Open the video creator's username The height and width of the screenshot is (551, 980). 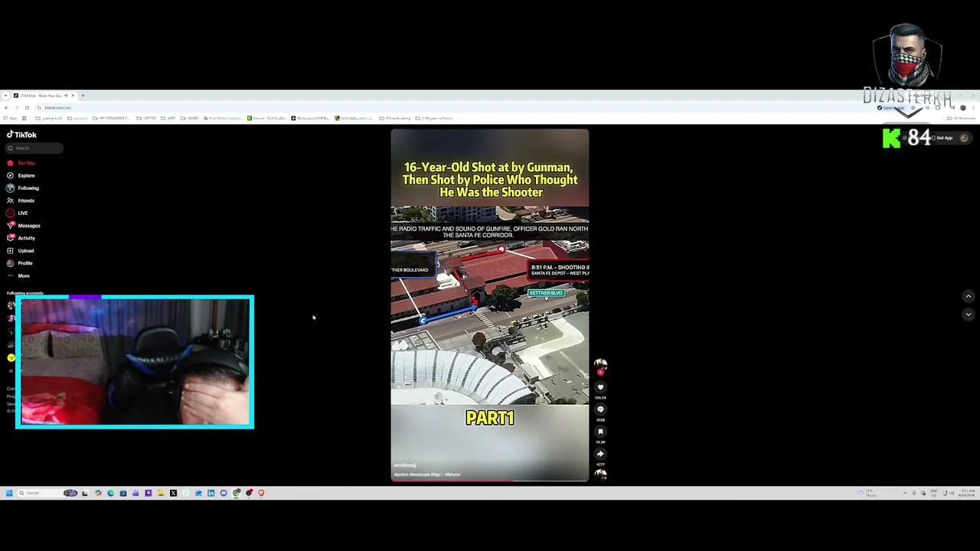click(405, 465)
